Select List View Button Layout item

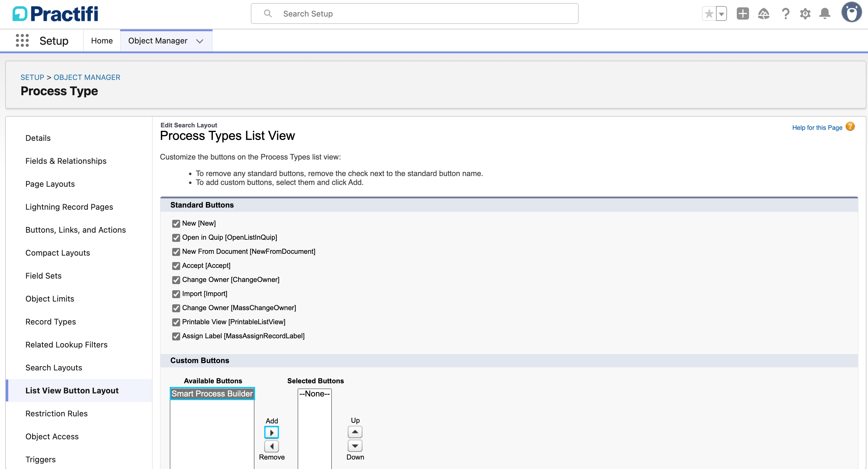pos(80,390)
